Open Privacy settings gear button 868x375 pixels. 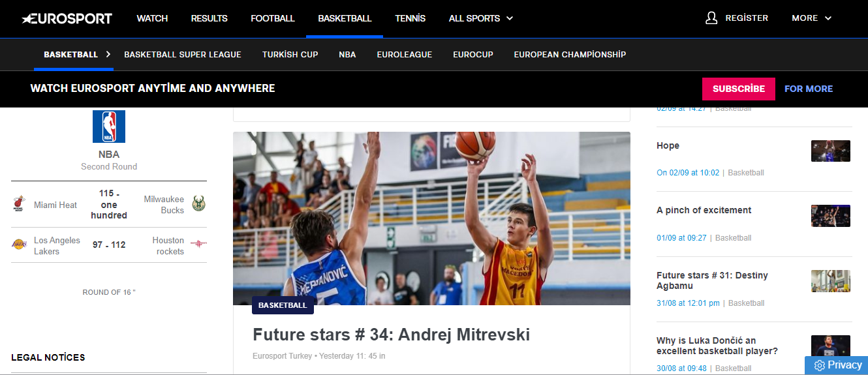[x=836, y=365]
